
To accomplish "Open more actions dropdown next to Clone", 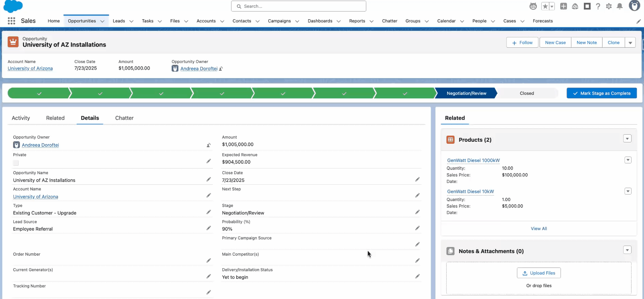I will click(630, 43).
